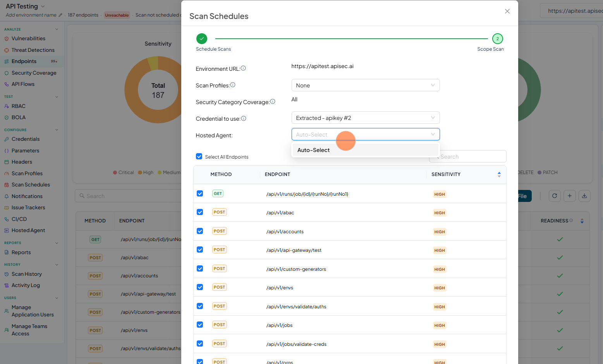This screenshot has width=603, height=364.
Task: Collapse the CONFIGURE sidebar section
Action: coord(57,130)
